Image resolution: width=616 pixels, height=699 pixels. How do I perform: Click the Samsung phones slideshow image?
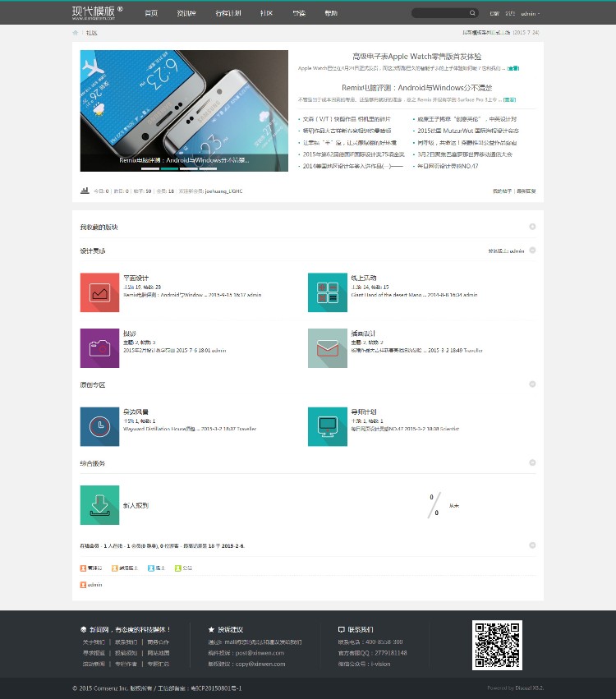[x=184, y=111]
